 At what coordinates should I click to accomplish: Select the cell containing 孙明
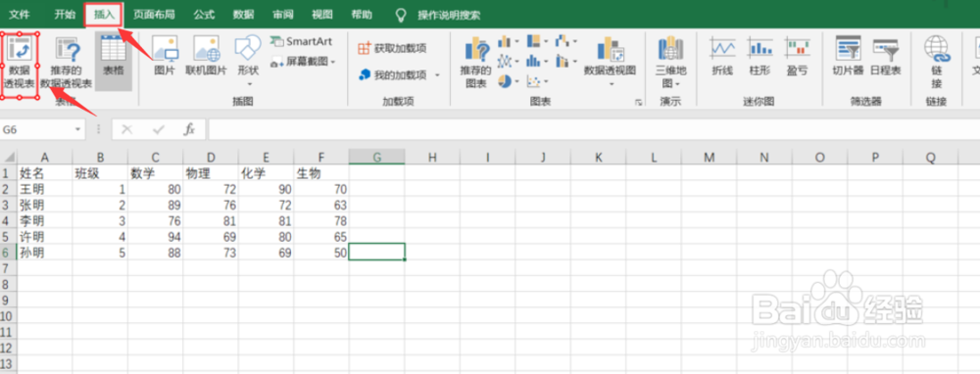[x=44, y=253]
